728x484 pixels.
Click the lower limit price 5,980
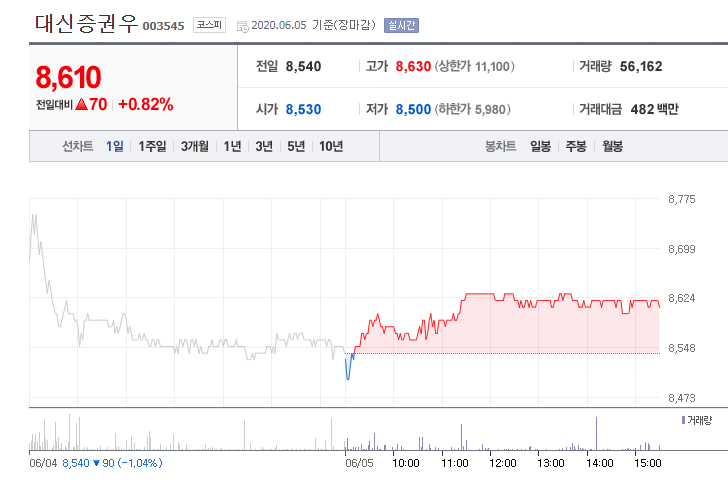(x=490, y=109)
